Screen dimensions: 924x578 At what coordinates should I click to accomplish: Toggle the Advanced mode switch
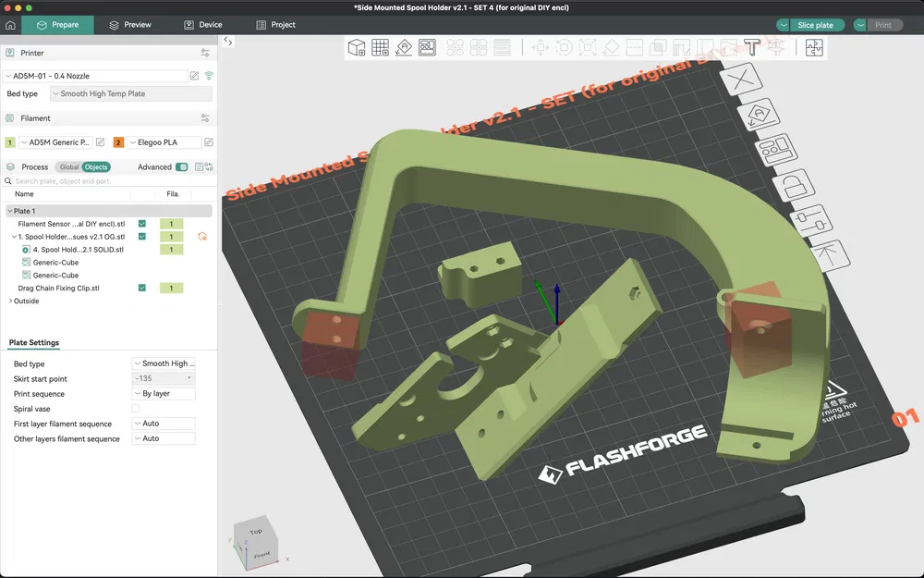[181, 167]
